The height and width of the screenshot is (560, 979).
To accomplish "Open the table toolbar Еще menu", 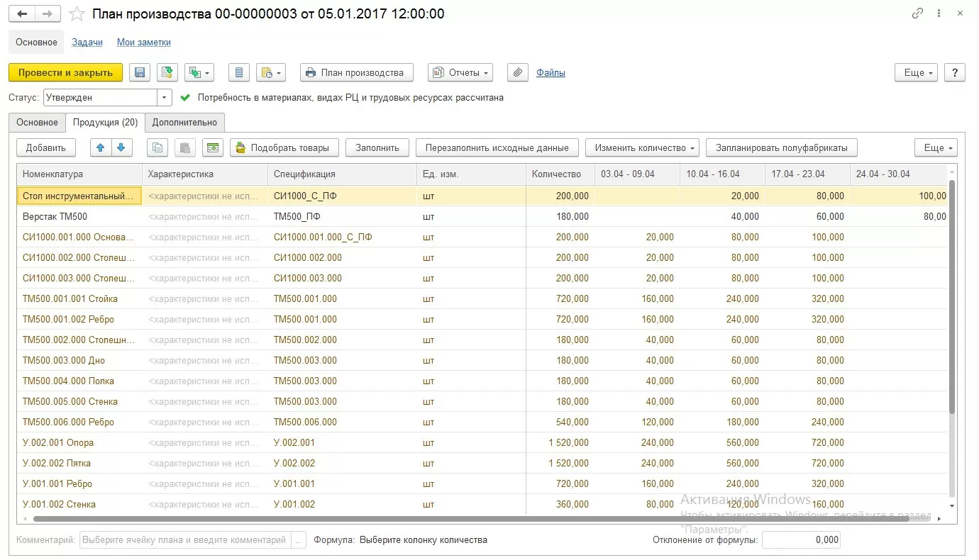I will pyautogui.click(x=936, y=147).
